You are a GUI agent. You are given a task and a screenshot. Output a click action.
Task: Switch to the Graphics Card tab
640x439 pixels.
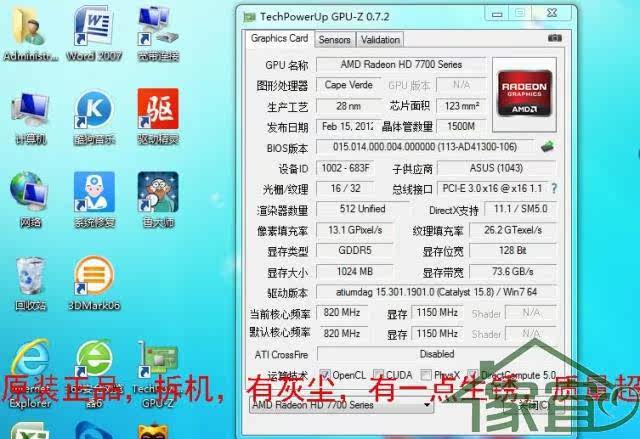pos(280,39)
